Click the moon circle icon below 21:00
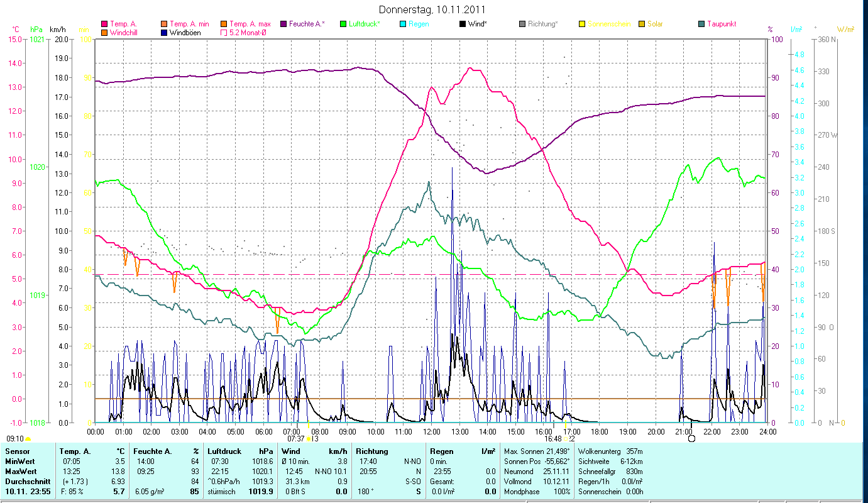Screen dimensions: 868x503 tap(692, 438)
